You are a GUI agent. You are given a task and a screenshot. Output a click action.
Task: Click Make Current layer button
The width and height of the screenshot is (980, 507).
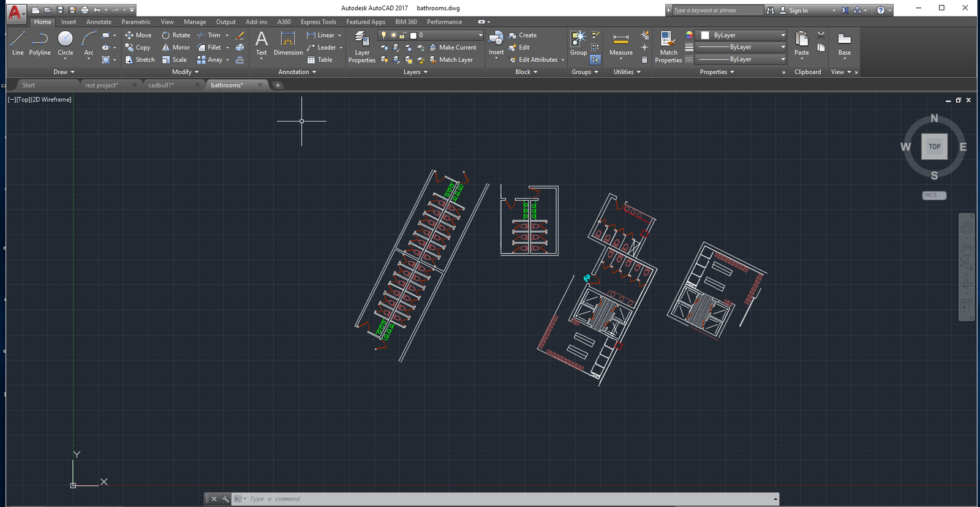pos(453,48)
